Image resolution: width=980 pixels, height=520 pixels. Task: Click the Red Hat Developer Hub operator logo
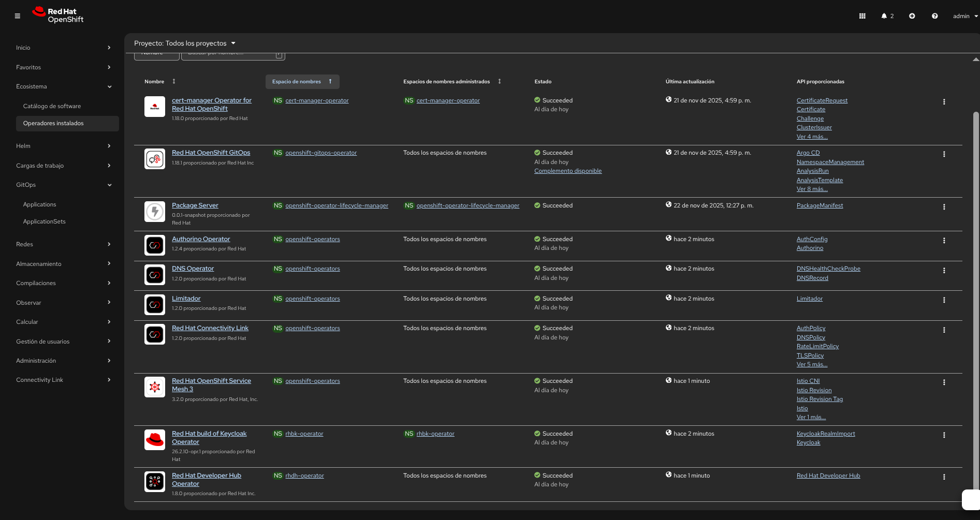pyautogui.click(x=155, y=482)
